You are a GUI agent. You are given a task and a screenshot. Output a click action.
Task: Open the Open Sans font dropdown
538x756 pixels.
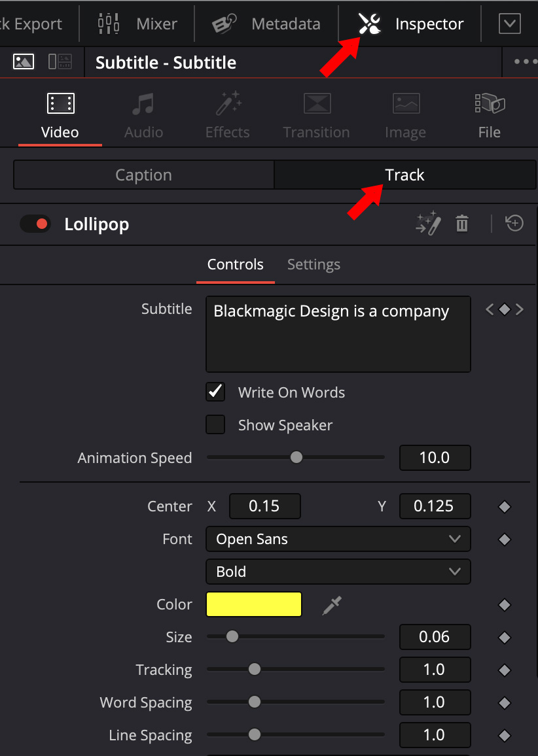tap(338, 540)
